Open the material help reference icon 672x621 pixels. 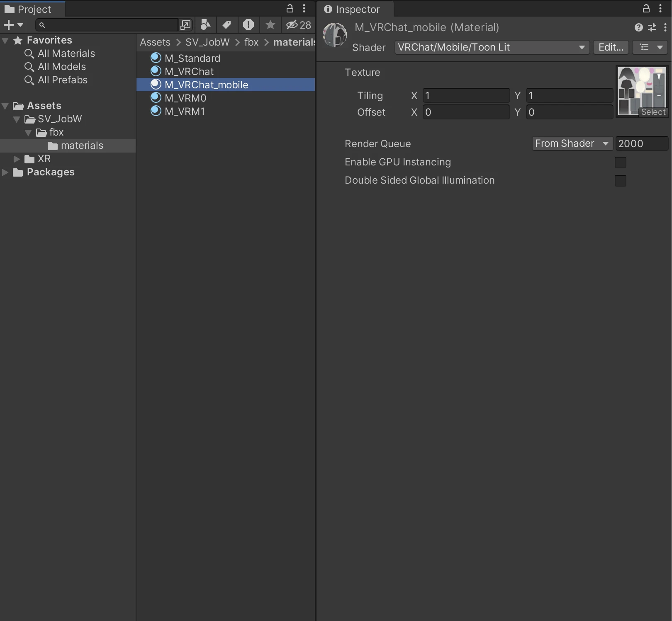point(639,27)
